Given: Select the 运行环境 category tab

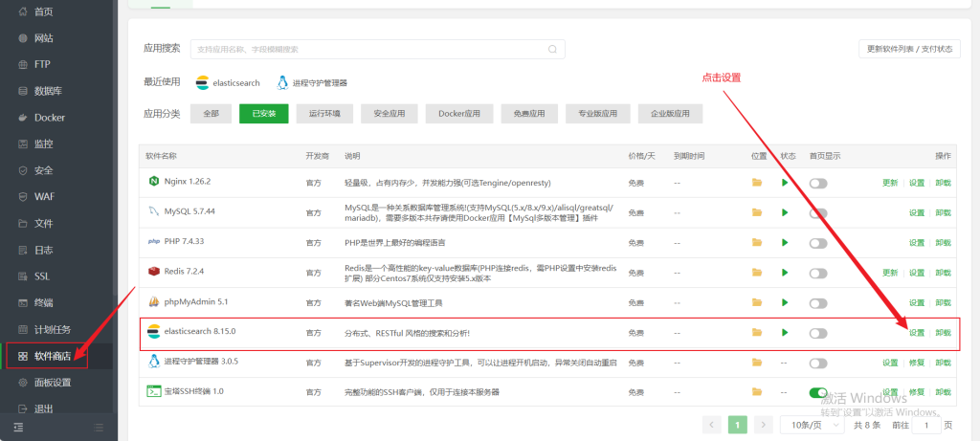Looking at the screenshot, I should [x=325, y=114].
